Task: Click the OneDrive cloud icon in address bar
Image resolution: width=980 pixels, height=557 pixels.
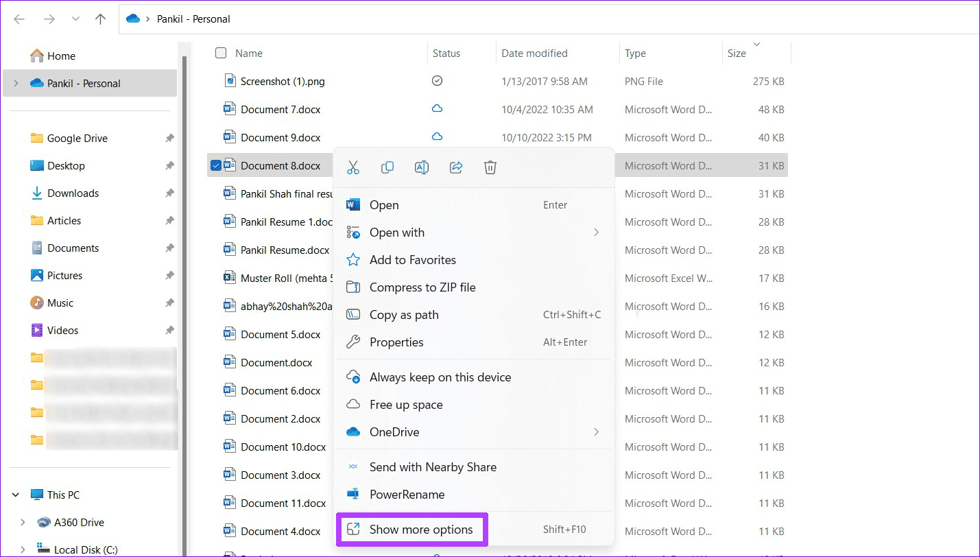Action: [x=133, y=19]
